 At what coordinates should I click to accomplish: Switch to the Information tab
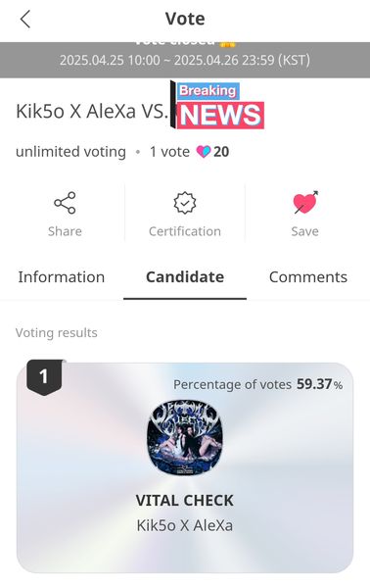click(x=62, y=277)
